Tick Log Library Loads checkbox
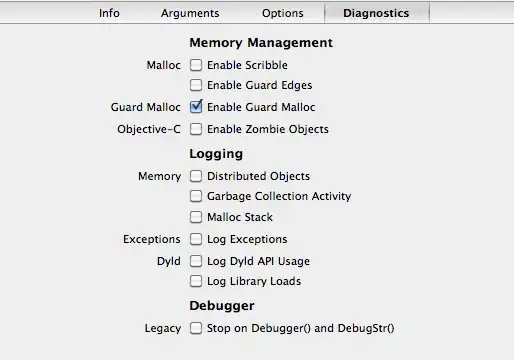This screenshot has width=514, height=360. [196, 281]
